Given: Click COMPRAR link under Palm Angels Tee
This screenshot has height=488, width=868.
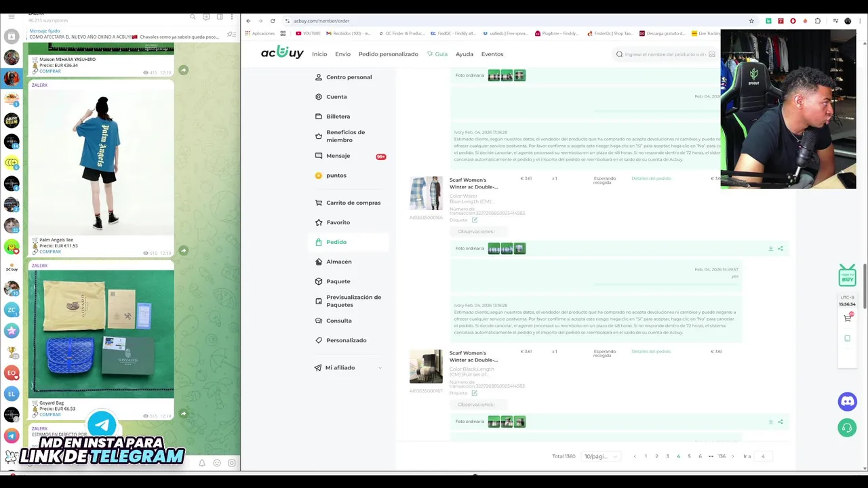Looking at the screenshot, I should pyautogui.click(x=50, y=251).
